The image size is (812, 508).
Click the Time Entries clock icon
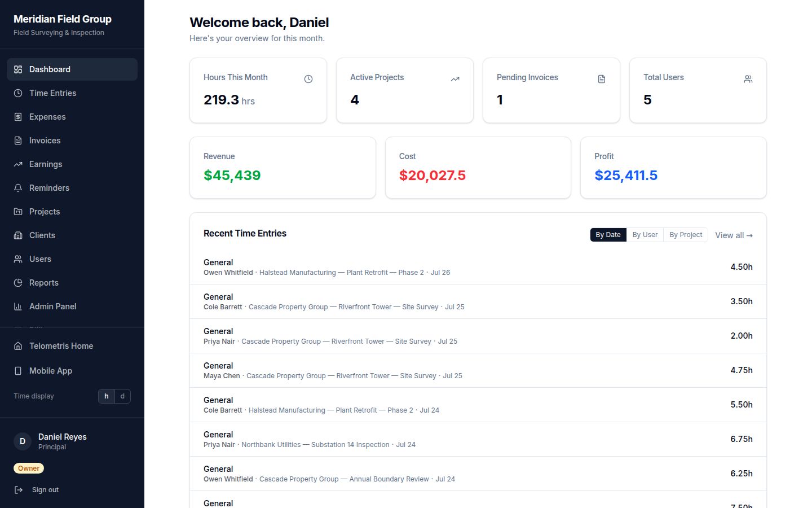click(18, 93)
